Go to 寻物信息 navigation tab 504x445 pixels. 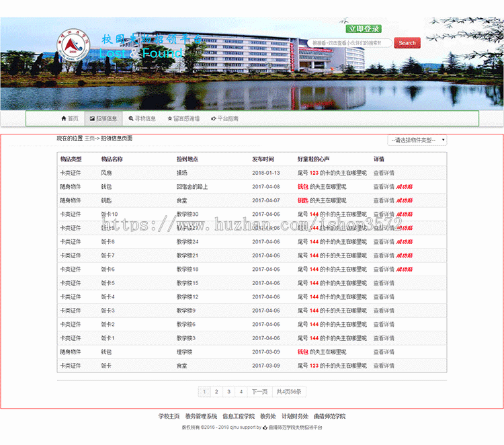142,119
